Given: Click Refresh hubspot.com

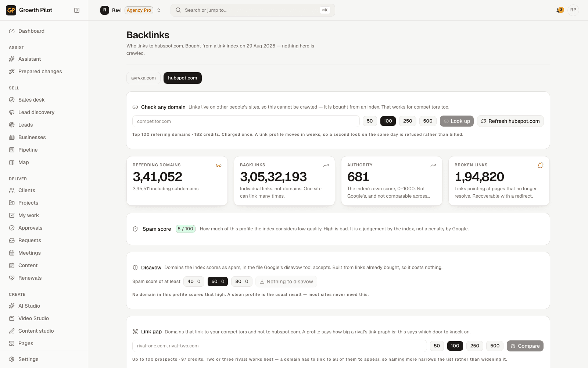Looking at the screenshot, I should pyautogui.click(x=510, y=121).
